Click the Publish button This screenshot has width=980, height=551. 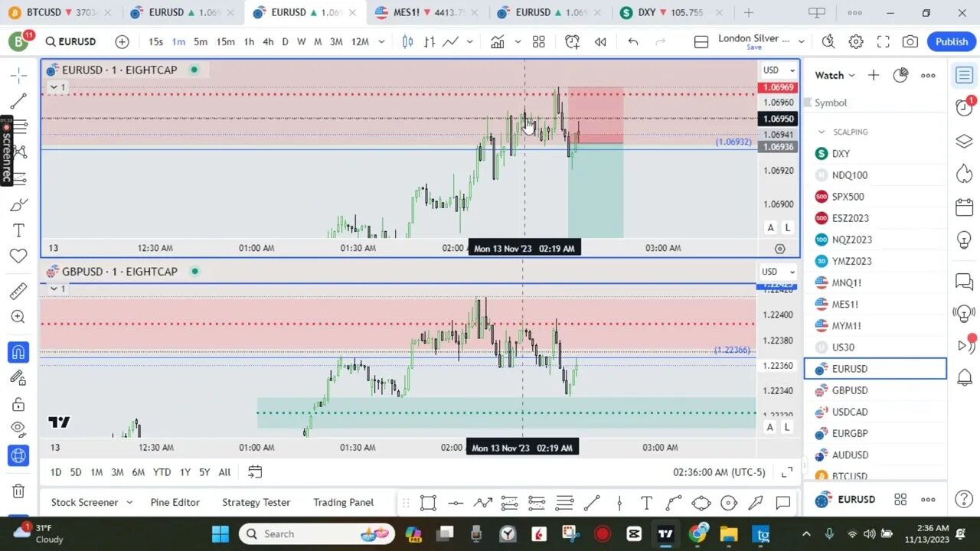[952, 42]
